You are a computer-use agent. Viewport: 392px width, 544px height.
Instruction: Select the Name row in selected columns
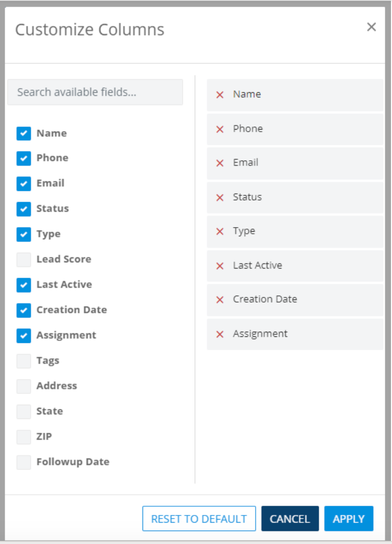coord(295,95)
